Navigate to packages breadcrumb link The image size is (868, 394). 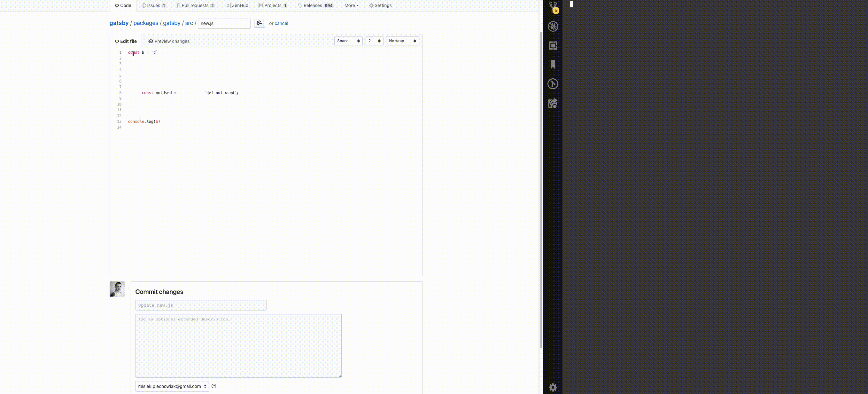coord(145,23)
